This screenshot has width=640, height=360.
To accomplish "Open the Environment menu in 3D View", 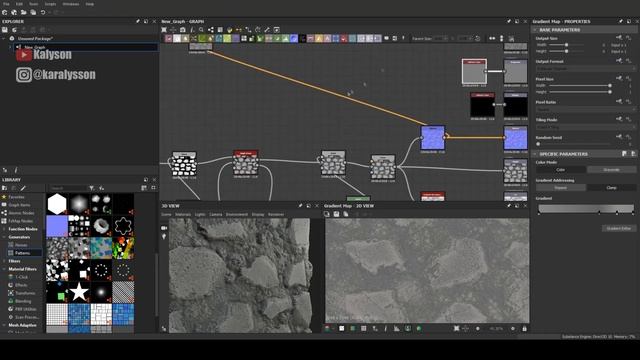I will pos(237,214).
